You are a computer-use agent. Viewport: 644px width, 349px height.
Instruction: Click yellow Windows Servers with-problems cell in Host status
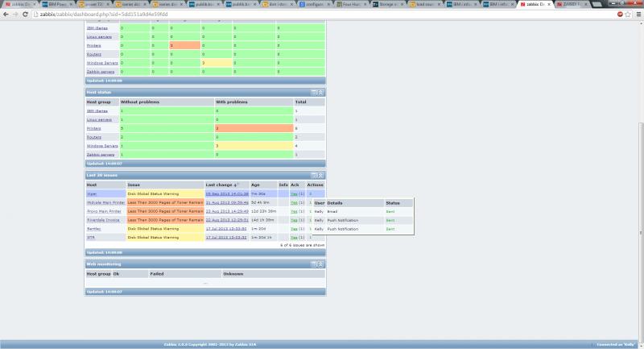254,146
